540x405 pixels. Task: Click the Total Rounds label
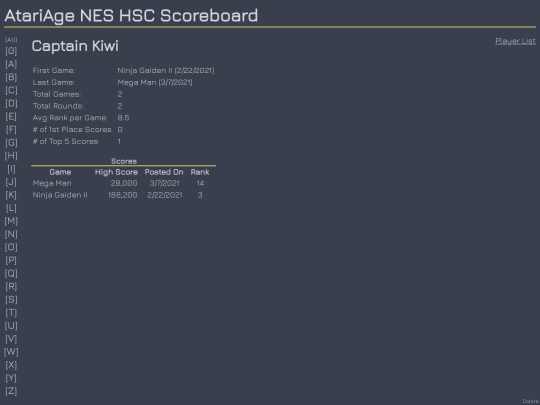58,106
